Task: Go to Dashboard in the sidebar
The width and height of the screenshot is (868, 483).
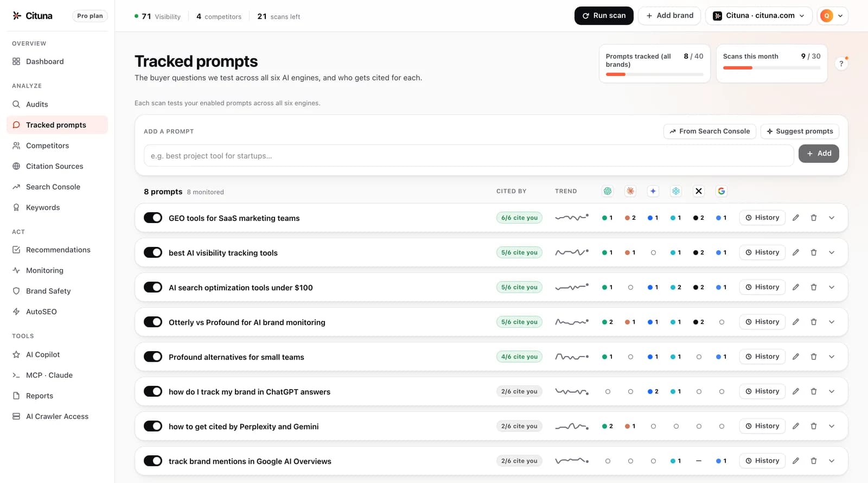Action: point(57,61)
